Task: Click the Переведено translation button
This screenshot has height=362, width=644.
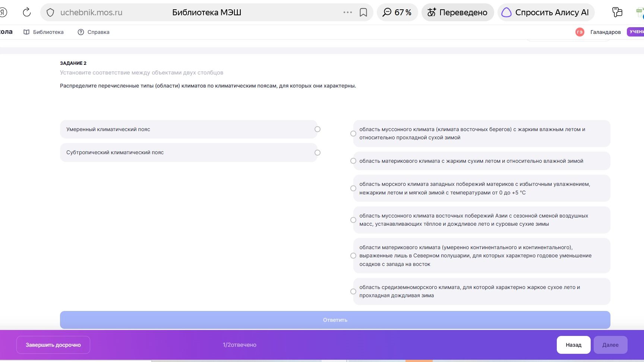Action: (x=458, y=12)
